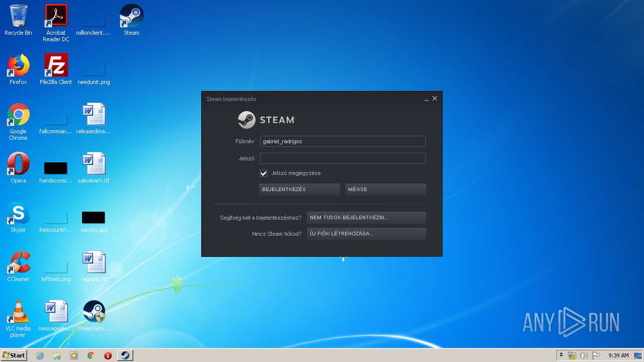This screenshot has height=362, width=644.
Task: Select releasedima Word document icon
Action: tap(94, 119)
